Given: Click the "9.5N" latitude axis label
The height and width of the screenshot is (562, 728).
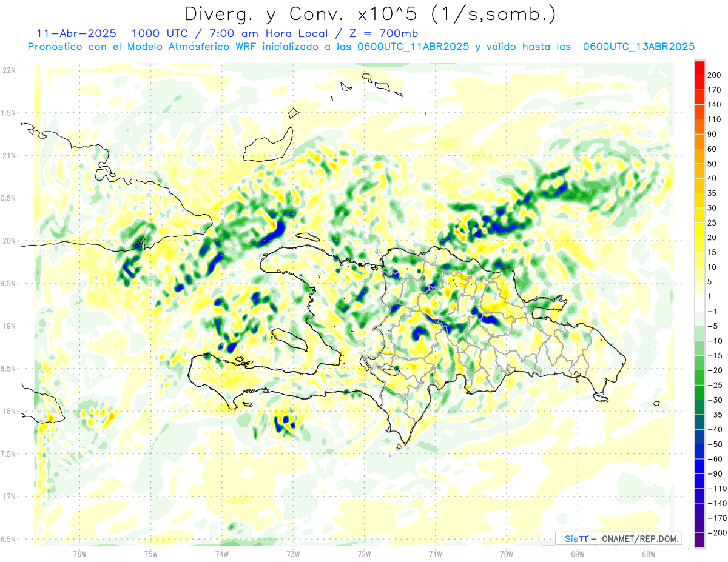Looking at the screenshot, I should [9, 283].
